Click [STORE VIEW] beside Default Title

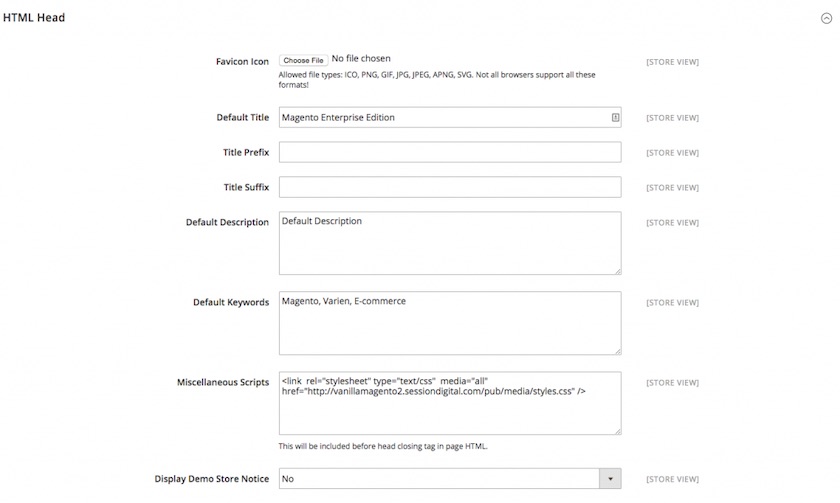pyautogui.click(x=672, y=118)
